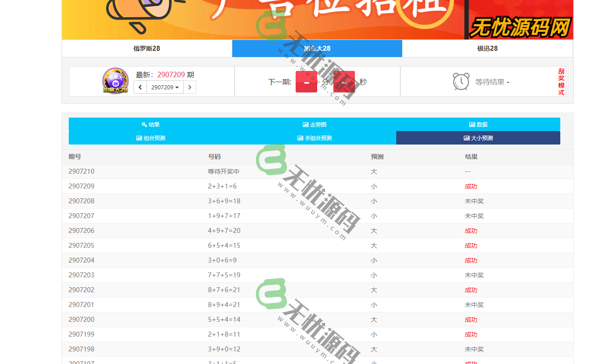The height and width of the screenshot is (364, 616).
Task: Click the left chevron for previous period
Action: click(140, 87)
